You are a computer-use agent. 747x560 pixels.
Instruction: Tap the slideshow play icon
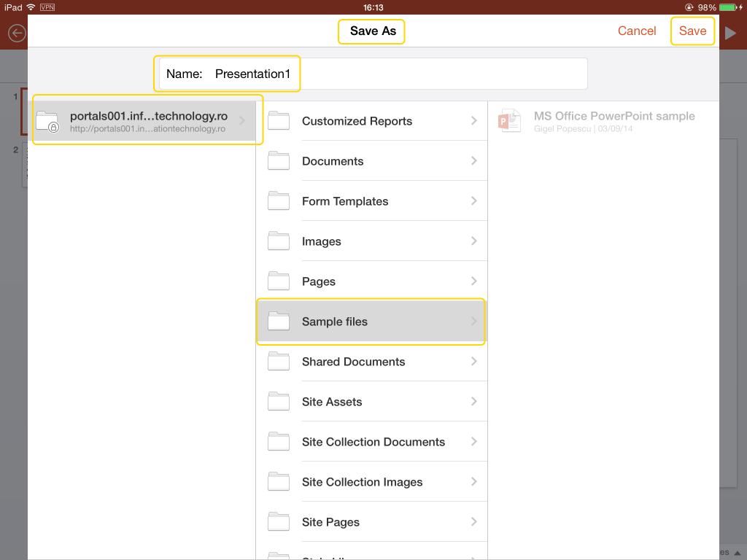[730, 32]
